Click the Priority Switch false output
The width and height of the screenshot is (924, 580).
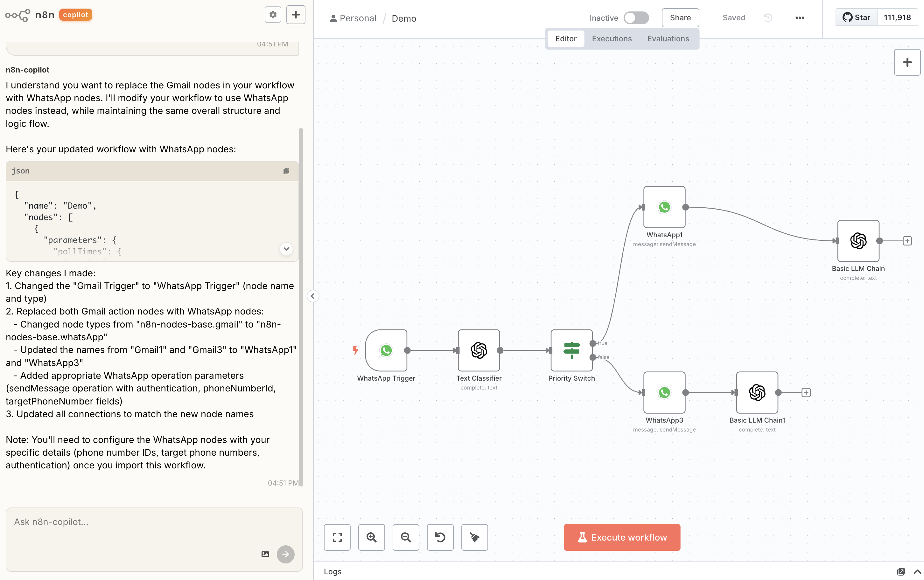[x=593, y=357]
